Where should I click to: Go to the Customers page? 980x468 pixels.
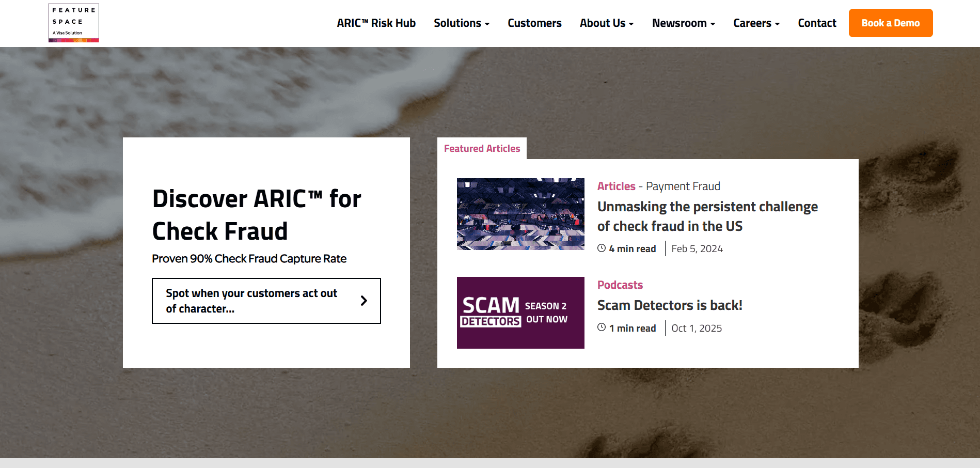(534, 23)
